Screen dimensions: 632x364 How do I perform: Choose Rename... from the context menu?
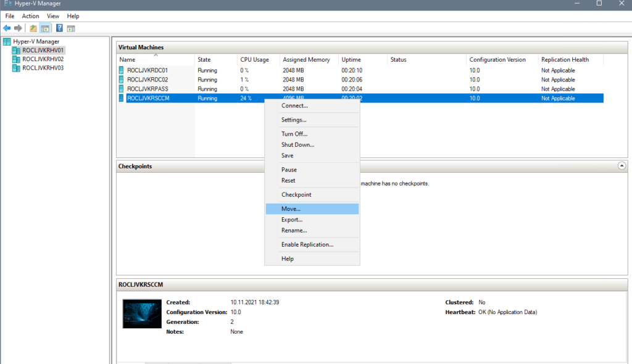pos(312,231)
